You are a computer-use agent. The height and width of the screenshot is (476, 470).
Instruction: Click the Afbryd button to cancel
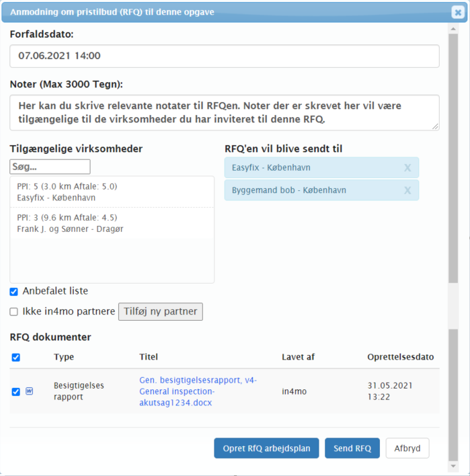(407, 448)
